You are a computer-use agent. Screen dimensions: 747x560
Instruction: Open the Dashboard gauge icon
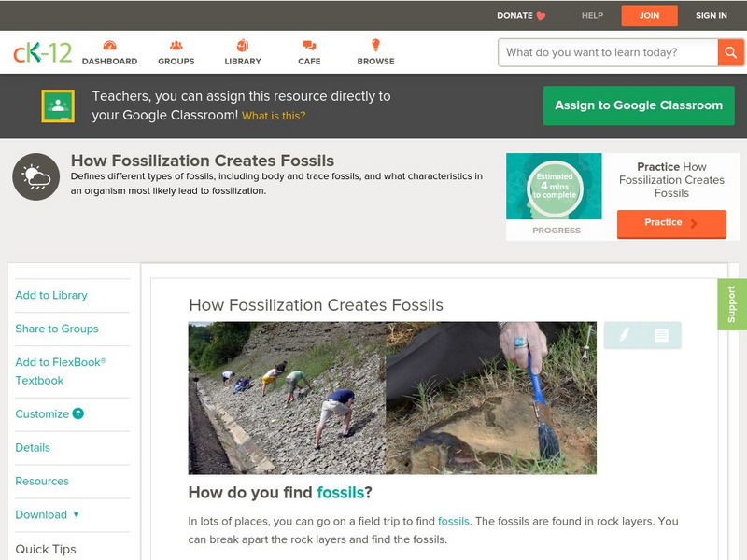109,45
